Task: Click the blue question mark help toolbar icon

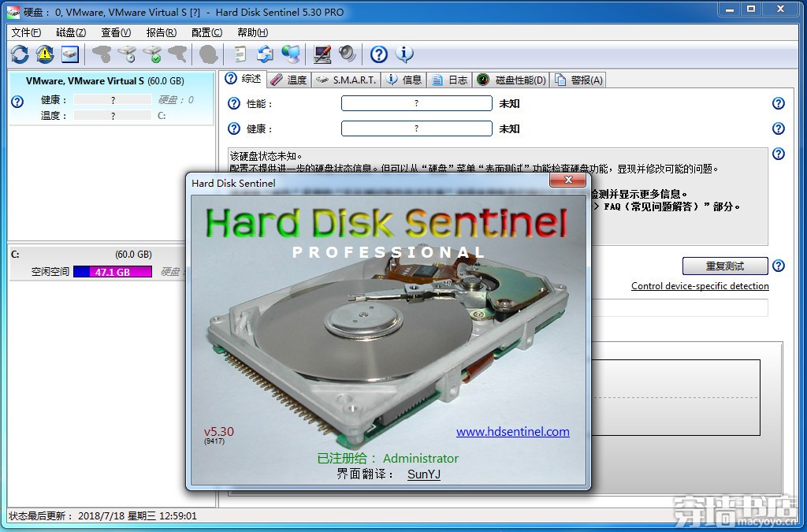Action: click(379, 54)
